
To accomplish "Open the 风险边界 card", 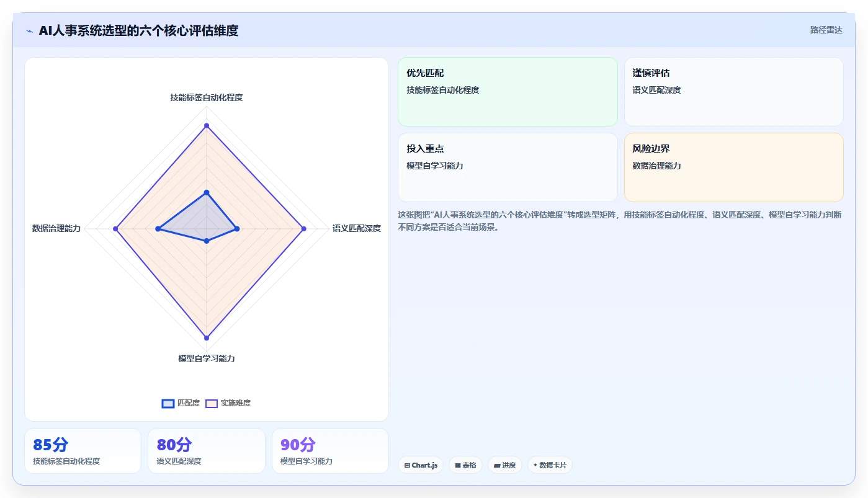I will pyautogui.click(x=733, y=167).
